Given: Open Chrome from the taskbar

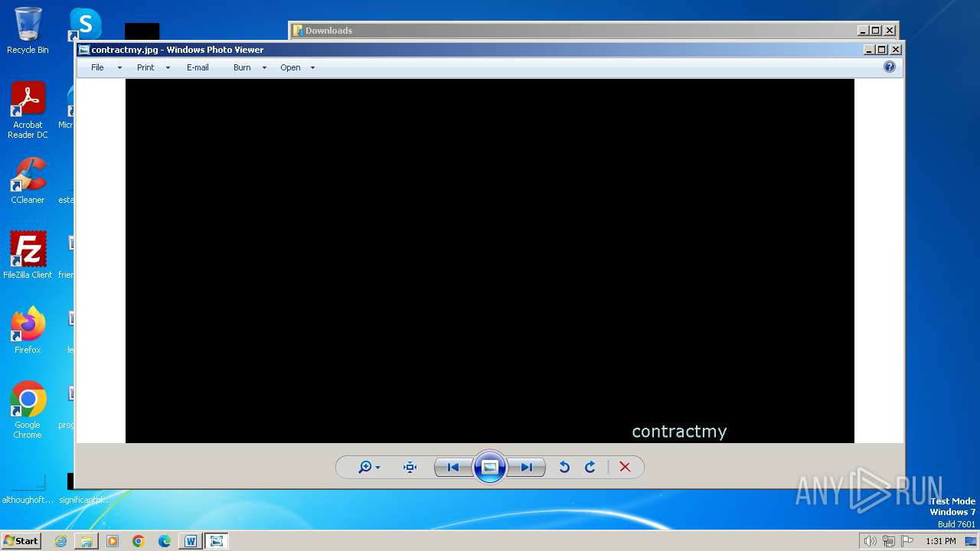Looking at the screenshot, I should [x=139, y=541].
